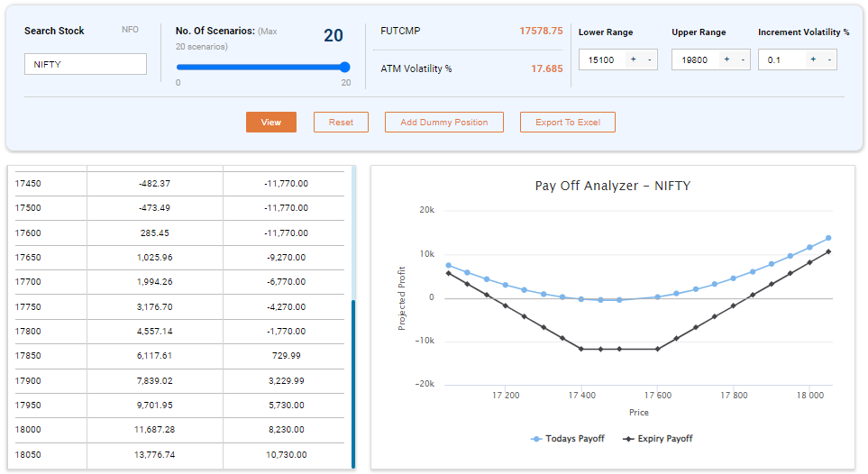Click the View button

pos(270,123)
